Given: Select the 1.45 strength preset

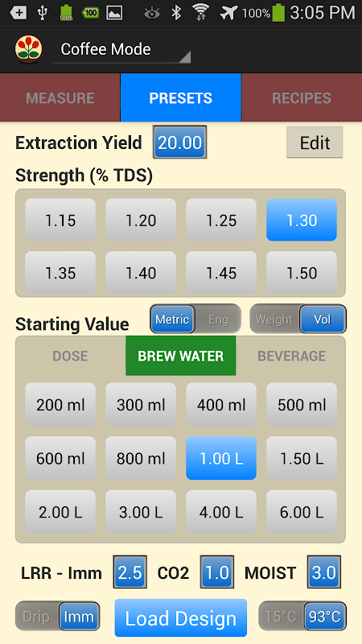Looking at the screenshot, I should point(221,273).
